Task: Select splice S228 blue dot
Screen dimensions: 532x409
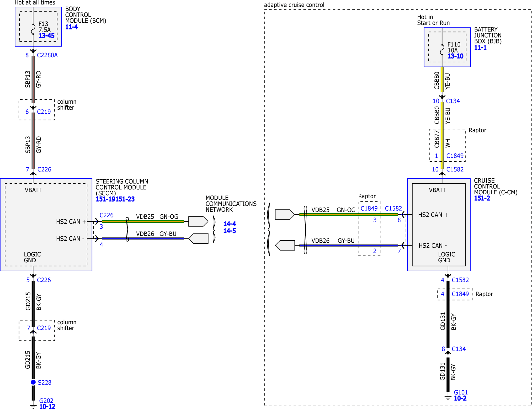Action: (x=33, y=382)
